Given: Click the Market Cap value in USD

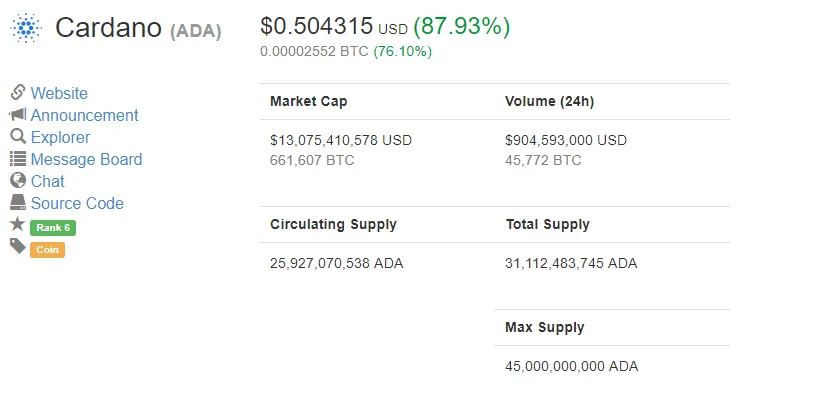Looking at the screenshot, I should 341,140.
